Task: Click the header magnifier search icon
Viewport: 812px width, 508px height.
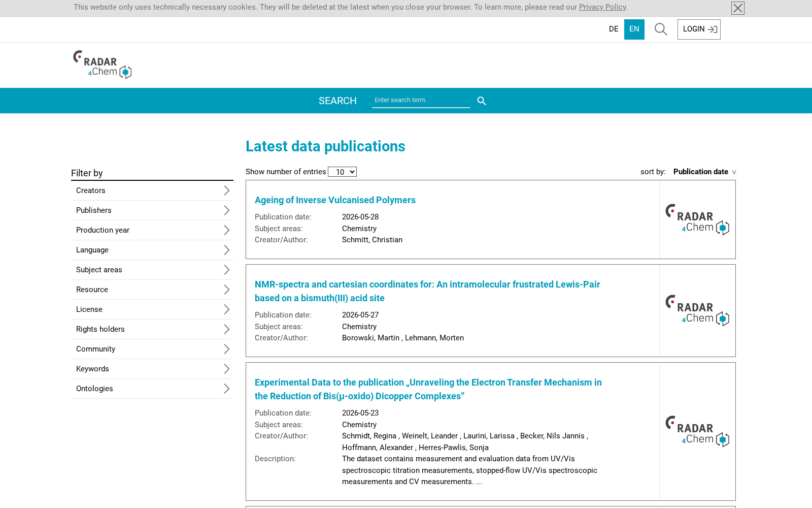Action: click(661, 29)
